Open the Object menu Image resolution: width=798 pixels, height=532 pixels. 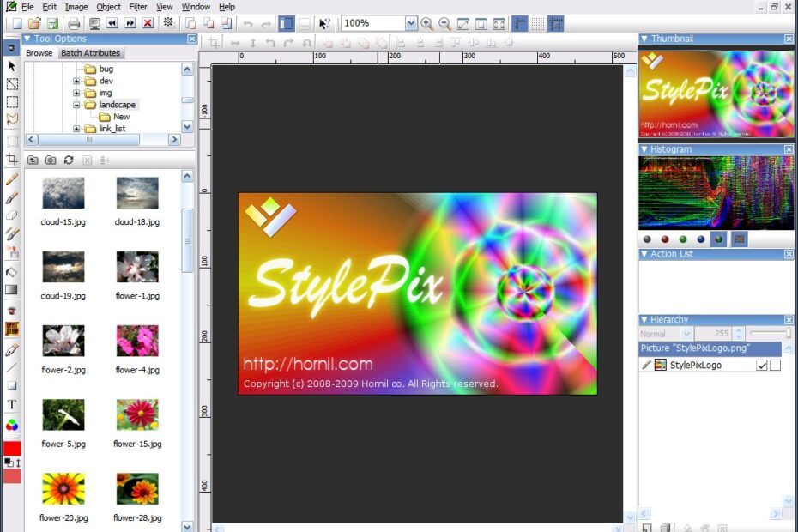108,7
